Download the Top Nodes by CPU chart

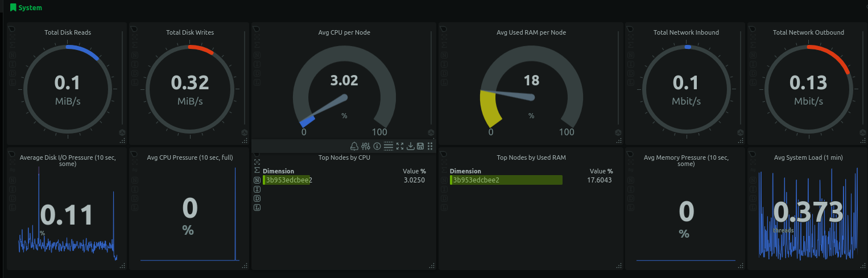coord(410,146)
